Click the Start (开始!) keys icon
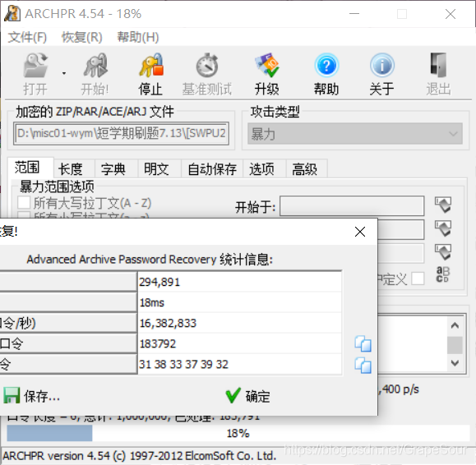This screenshot has width=476, height=465. [x=95, y=65]
